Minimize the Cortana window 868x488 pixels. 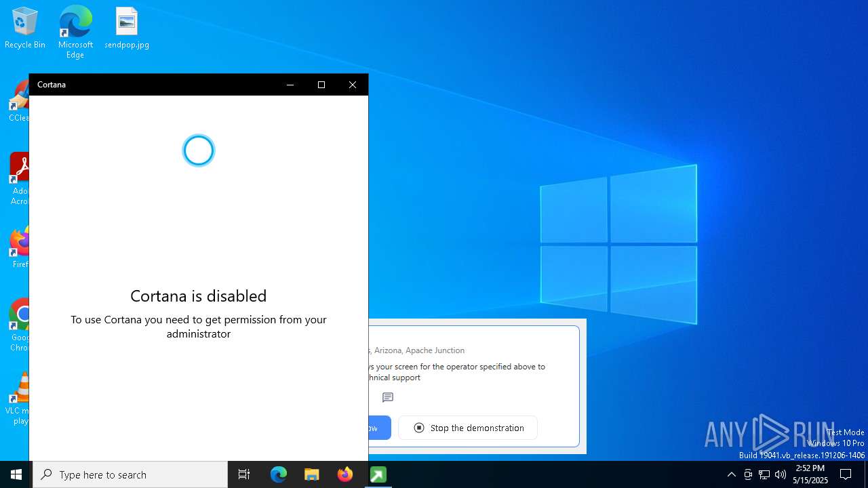coord(290,85)
